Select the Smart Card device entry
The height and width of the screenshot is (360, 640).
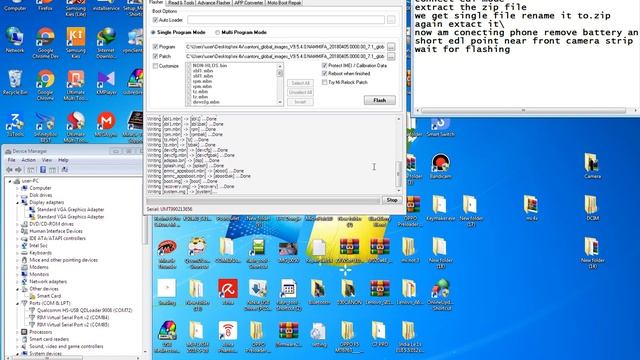click(x=49, y=296)
